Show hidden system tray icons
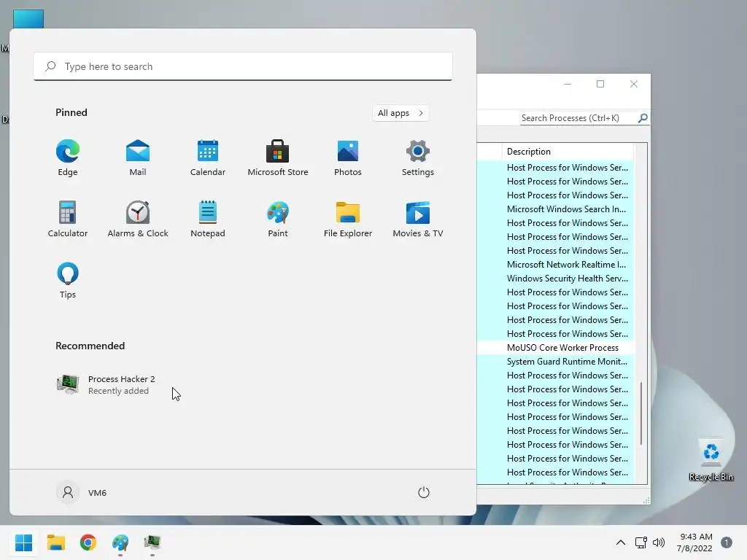 click(620, 542)
